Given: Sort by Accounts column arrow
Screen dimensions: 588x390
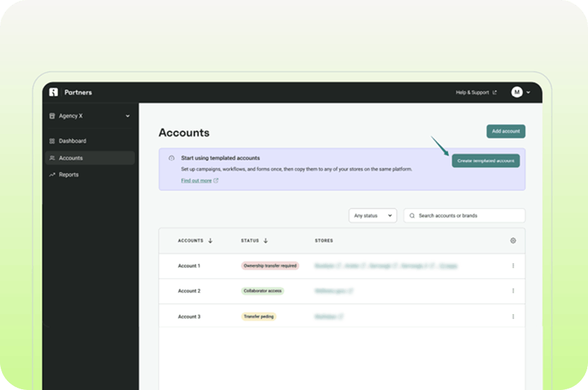Looking at the screenshot, I should pos(210,240).
